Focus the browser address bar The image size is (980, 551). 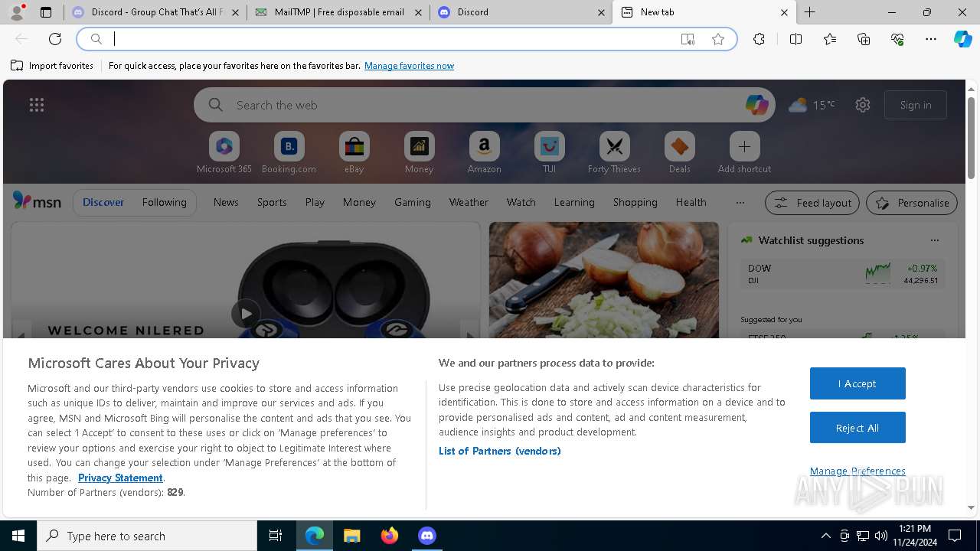click(x=406, y=39)
